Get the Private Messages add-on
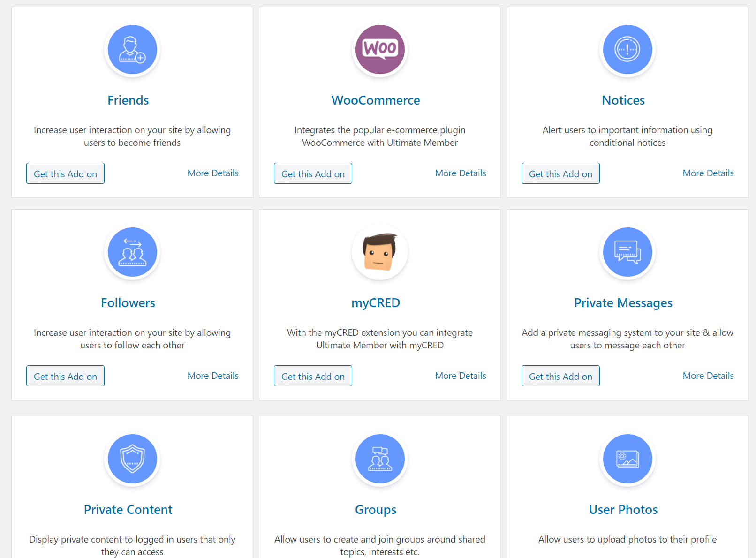The image size is (756, 558). coord(560,376)
